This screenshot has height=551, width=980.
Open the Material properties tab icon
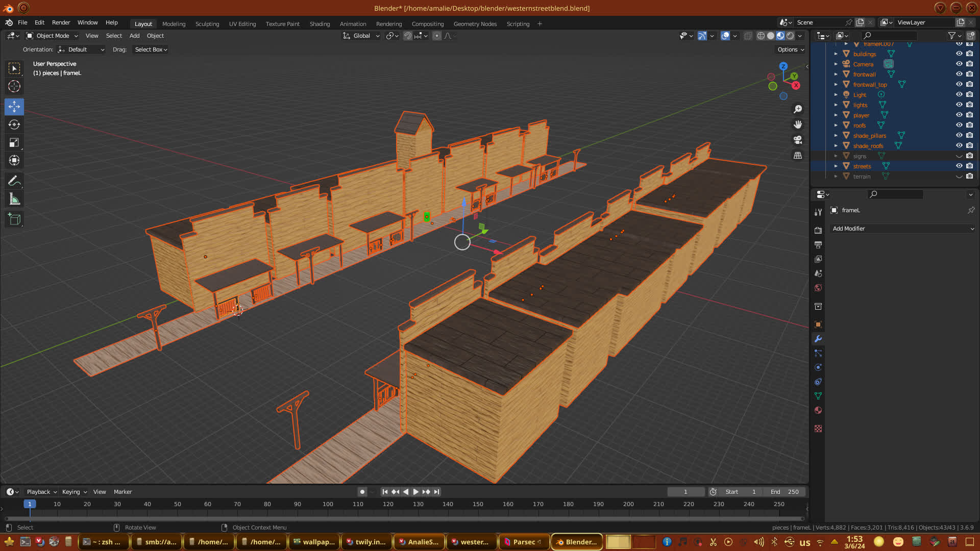pyautogui.click(x=818, y=411)
